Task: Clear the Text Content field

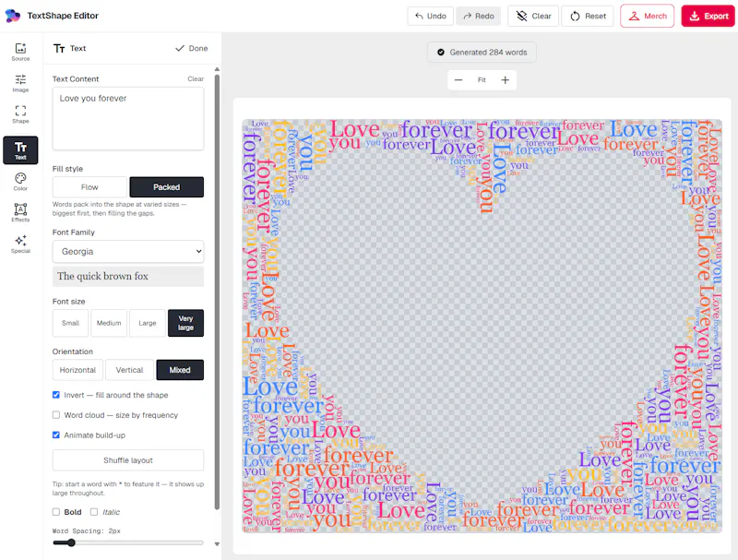Action: pyautogui.click(x=196, y=78)
